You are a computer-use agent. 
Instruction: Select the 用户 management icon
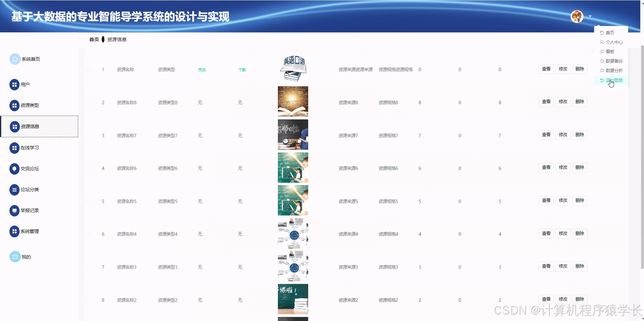coord(14,85)
